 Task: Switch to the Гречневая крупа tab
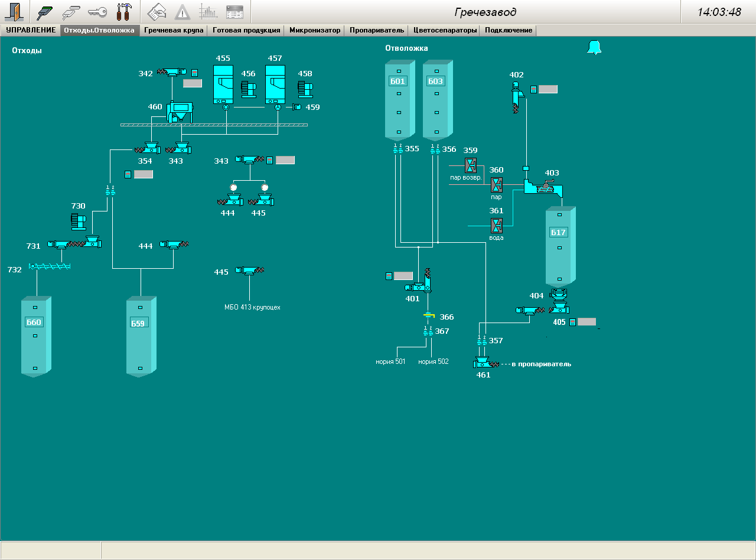[174, 30]
